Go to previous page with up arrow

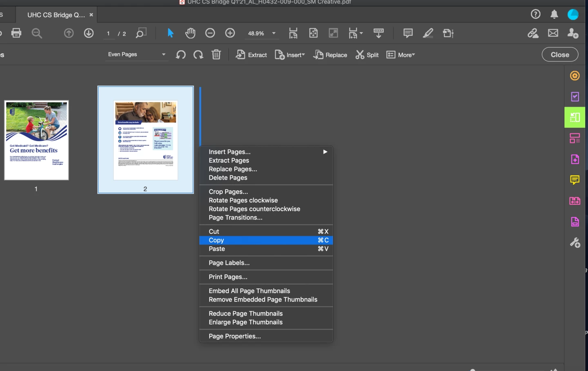pyautogui.click(x=69, y=33)
